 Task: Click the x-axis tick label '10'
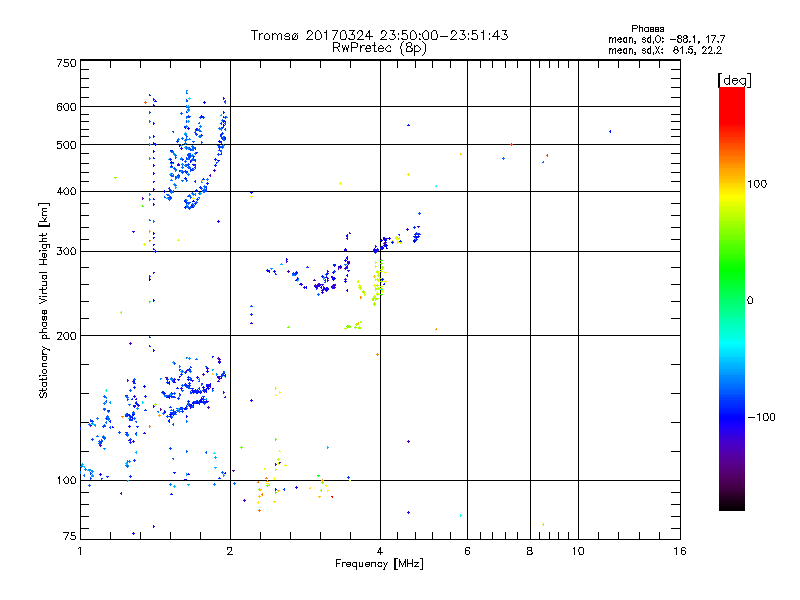click(578, 551)
